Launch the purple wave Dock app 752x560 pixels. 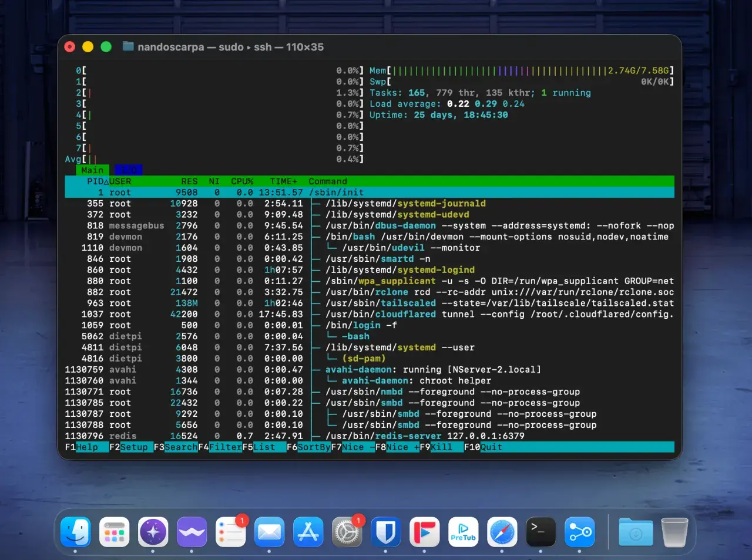pyautogui.click(x=192, y=532)
